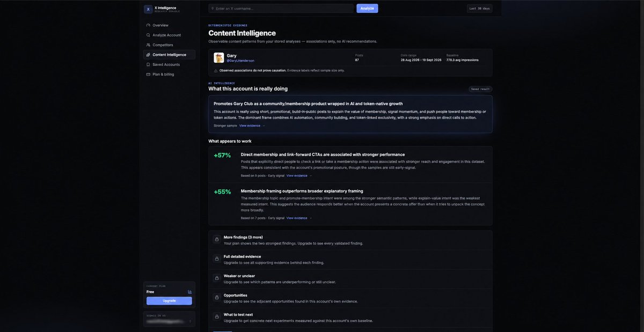Viewport: 644px width, 332px height.
Task: Click the 'Content Intelligence' page title
Action: pos(242,33)
